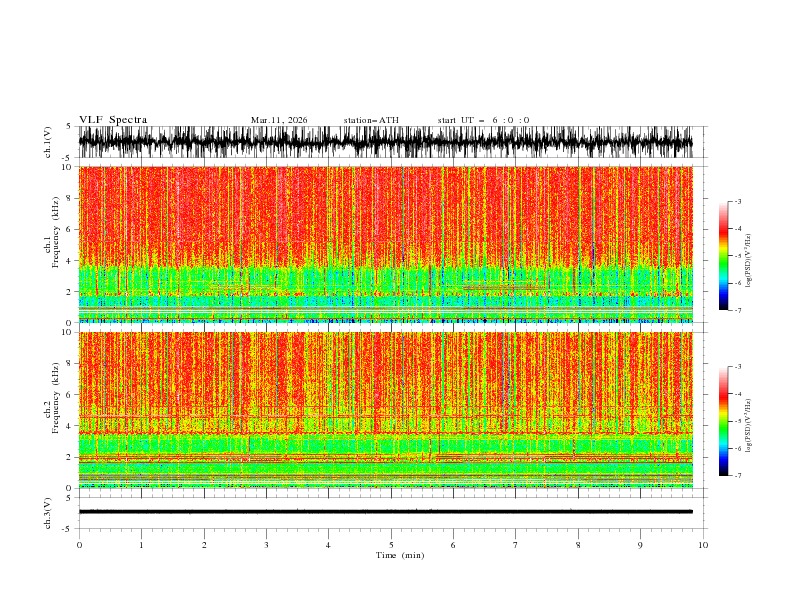Select the ch.2 "Frequency (kHz)" axis label

56,398
